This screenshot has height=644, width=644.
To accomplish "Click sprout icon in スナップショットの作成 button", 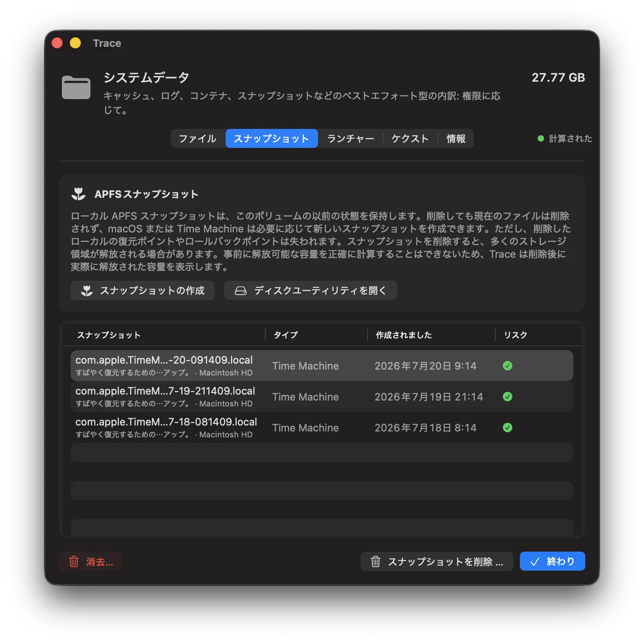I will pyautogui.click(x=87, y=291).
